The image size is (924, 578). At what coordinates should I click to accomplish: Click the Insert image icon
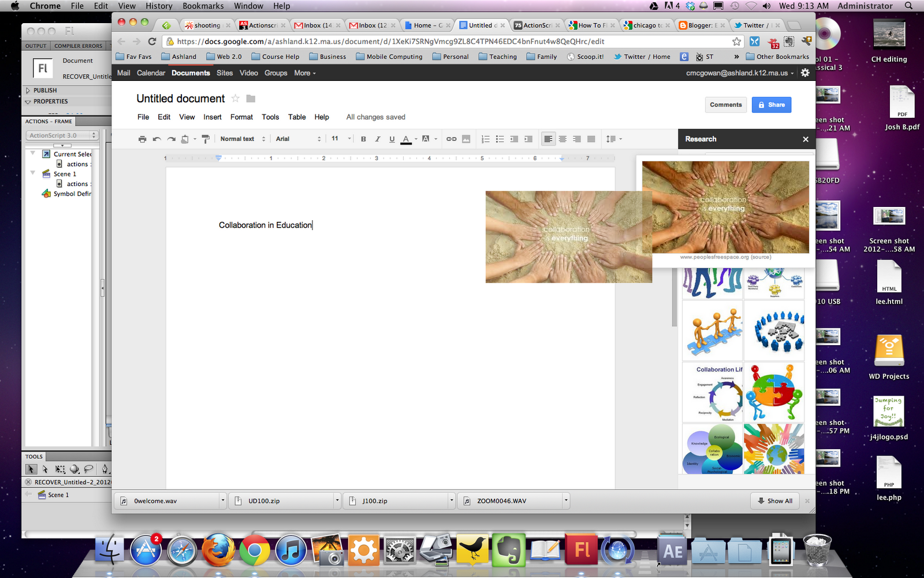tap(467, 139)
